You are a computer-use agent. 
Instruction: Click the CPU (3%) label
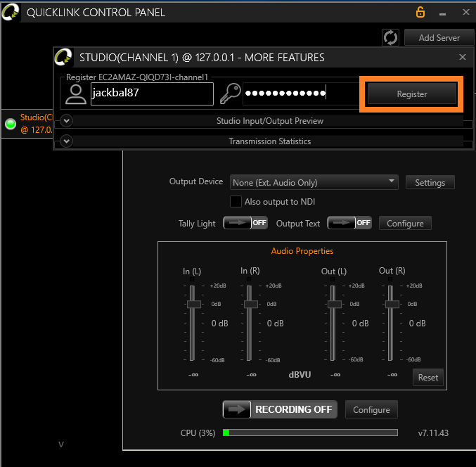[198, 433]
